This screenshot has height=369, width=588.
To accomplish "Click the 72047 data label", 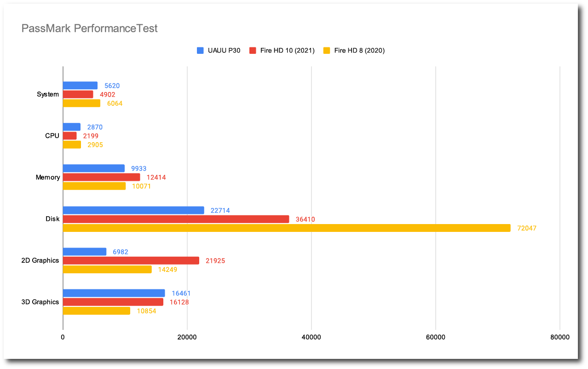I will tap(527, 228).
